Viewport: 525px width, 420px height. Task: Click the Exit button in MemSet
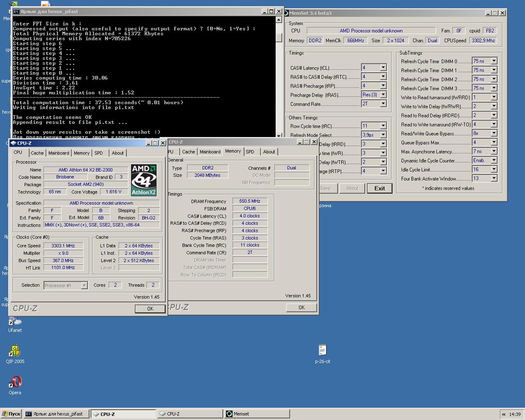380,188
